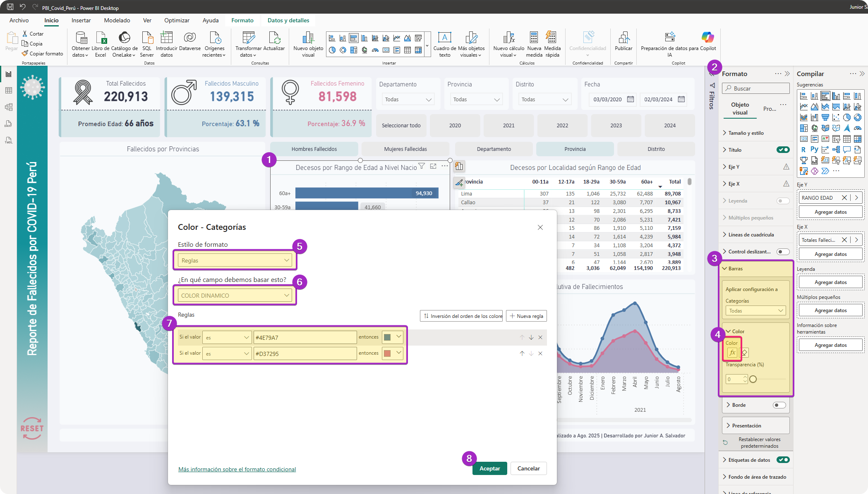Image resolution: width=868 pixels, height=494 pixels.
Task: Turn off the Etiquetas de datos toggle
Action: click(x=783, y=460)
